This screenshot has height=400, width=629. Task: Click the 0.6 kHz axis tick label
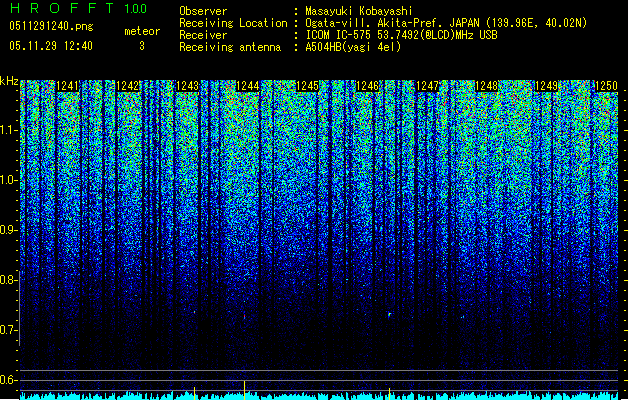pyautogui.click(x=8, y=380)
